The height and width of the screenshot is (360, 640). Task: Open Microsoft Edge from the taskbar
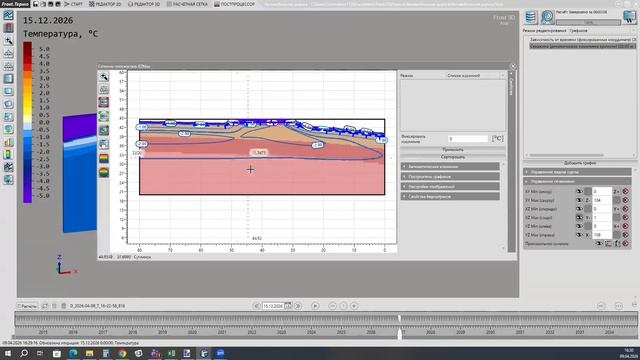pos(73,353)
